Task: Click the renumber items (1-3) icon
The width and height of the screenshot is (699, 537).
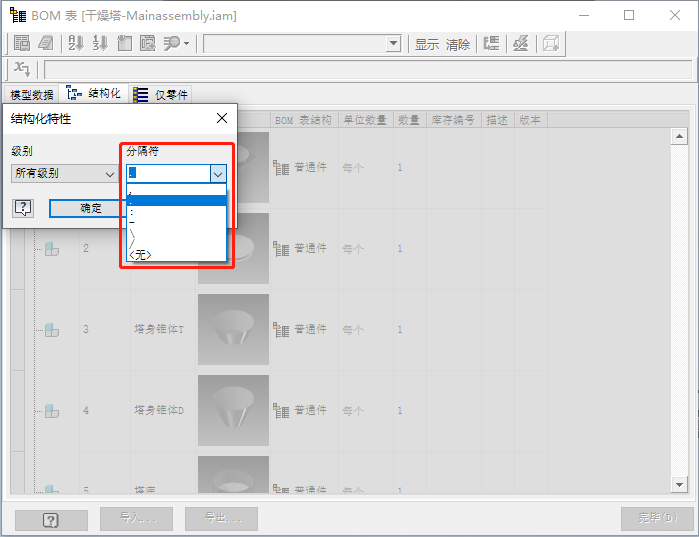Action: 100,44
